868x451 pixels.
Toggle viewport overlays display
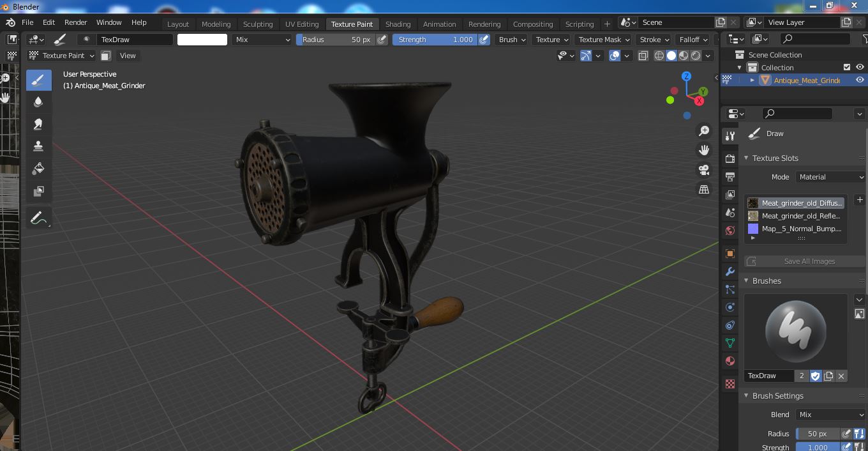tap(615, 56)
